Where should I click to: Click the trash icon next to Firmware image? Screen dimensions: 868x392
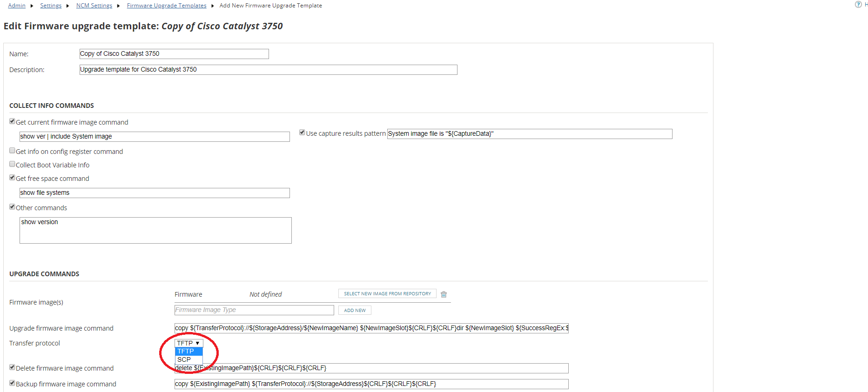pos(444,294)
